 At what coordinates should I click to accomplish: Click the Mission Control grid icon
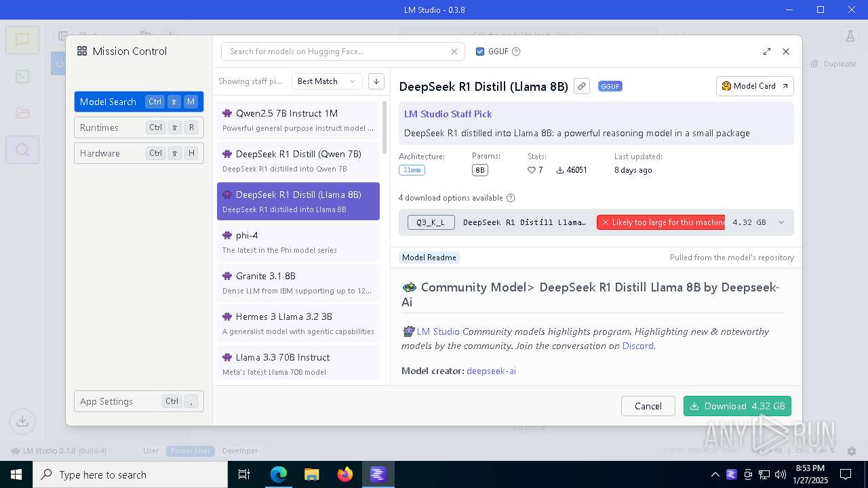point(82,51)
